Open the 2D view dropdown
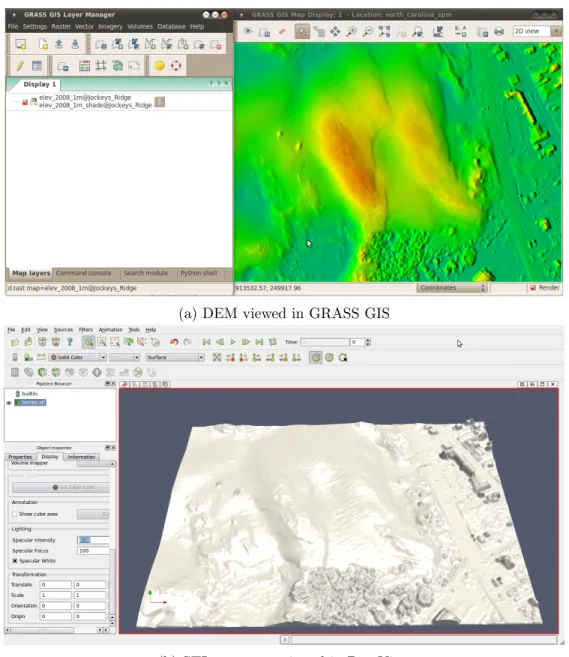This screenshot has width=569, height=657. [537, 31]
